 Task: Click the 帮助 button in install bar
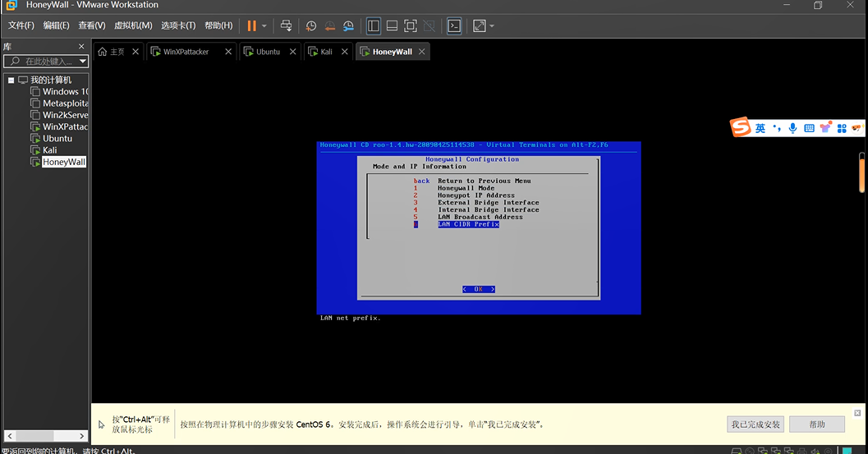pyautogui.click(x=817, y=424)
